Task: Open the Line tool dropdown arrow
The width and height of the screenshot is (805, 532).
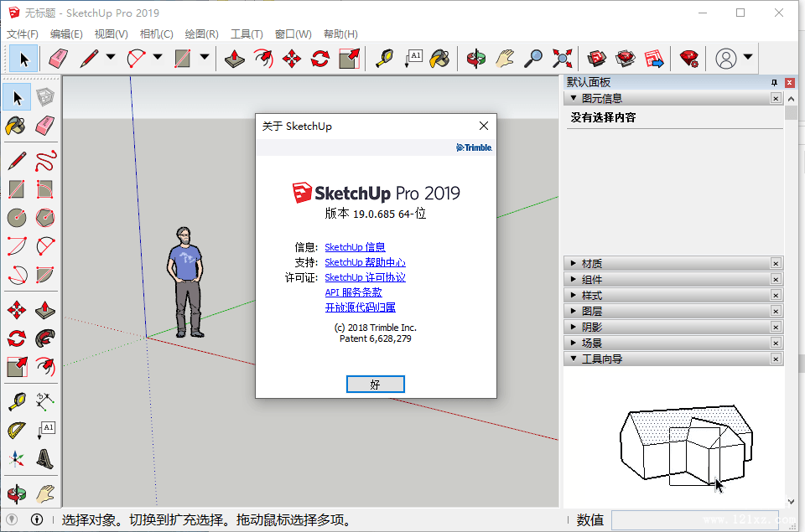Action: (111, 57)
